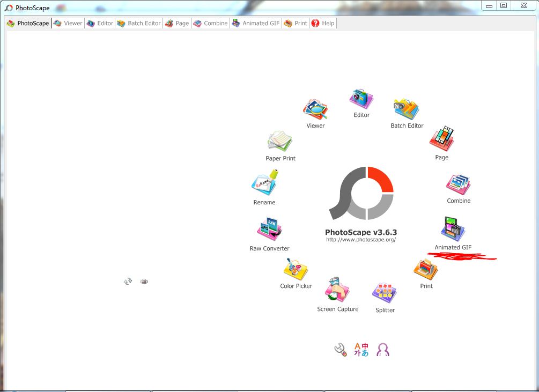539x392 pixels.
Task: Switch to the PhotoScape home tab
Action: (28, 24)
